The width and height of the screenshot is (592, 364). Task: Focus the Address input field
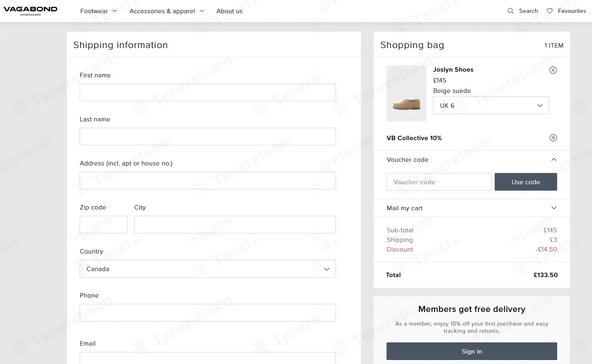coord(208,181)
